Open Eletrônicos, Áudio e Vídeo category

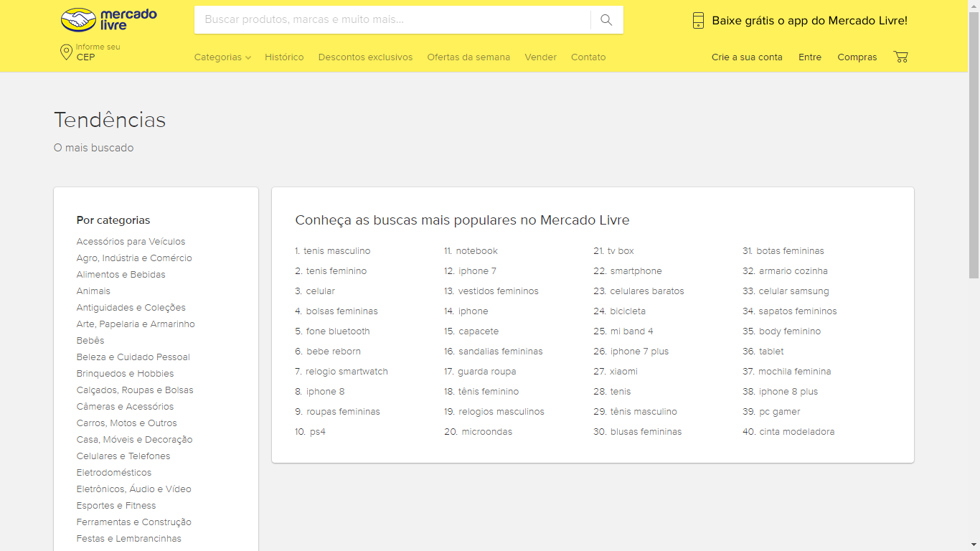click(133, 489)
